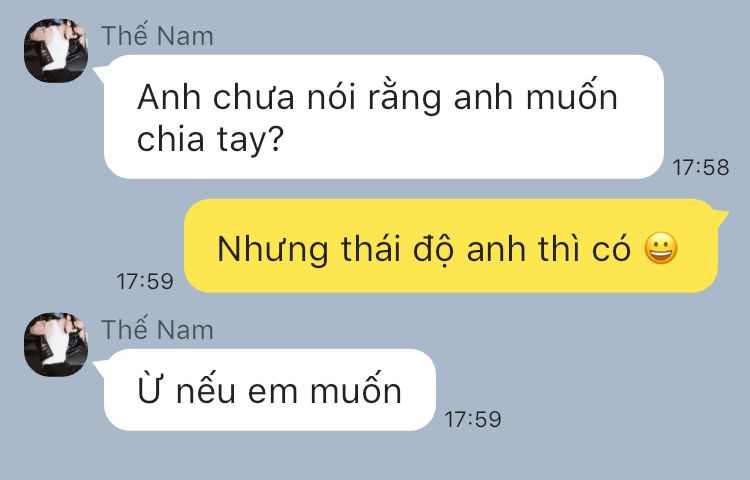
Task: Click the tail of the yellow outgoing bubble
Action: [720, 214]
